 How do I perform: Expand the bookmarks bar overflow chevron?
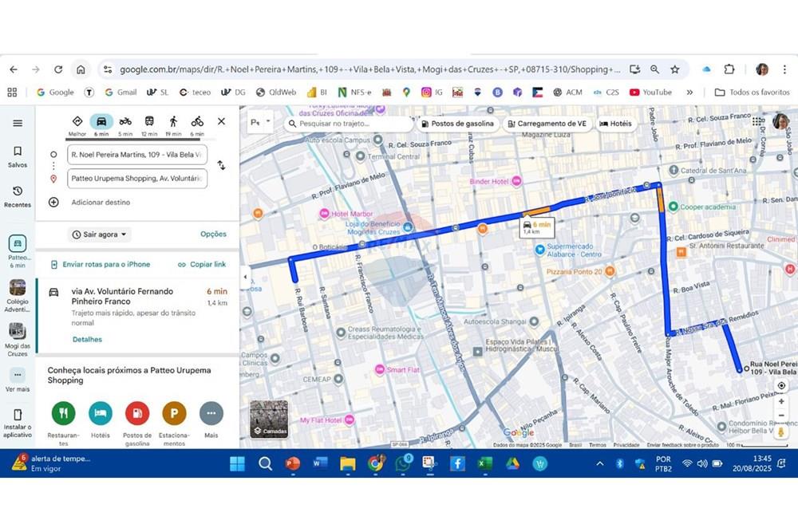689,93
